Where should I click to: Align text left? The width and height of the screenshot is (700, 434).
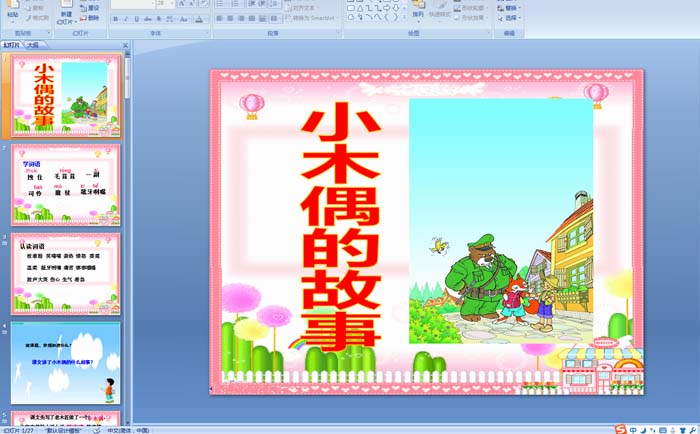(220, 18)
